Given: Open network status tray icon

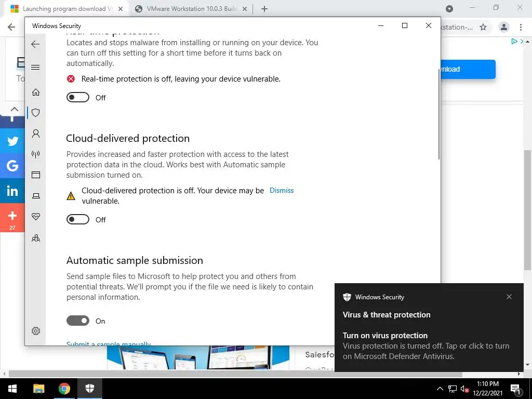Looking at the screenshot, I should (x=453, y=389).
